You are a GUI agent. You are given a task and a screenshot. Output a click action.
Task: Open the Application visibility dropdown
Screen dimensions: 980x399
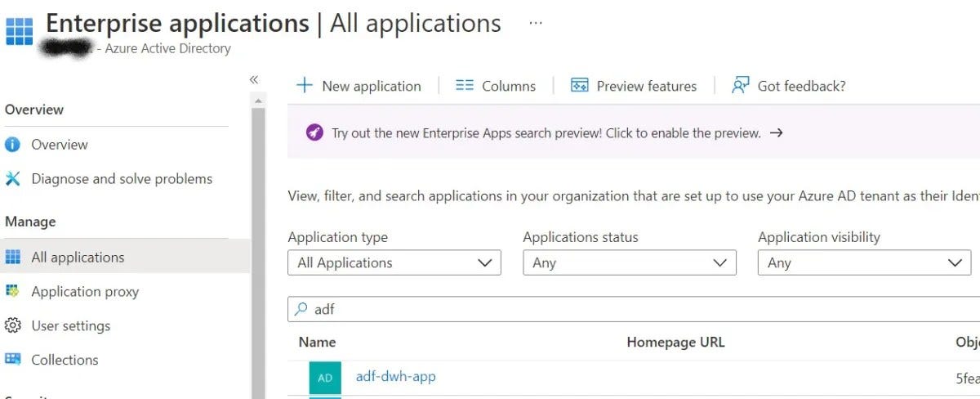[864, 263]
